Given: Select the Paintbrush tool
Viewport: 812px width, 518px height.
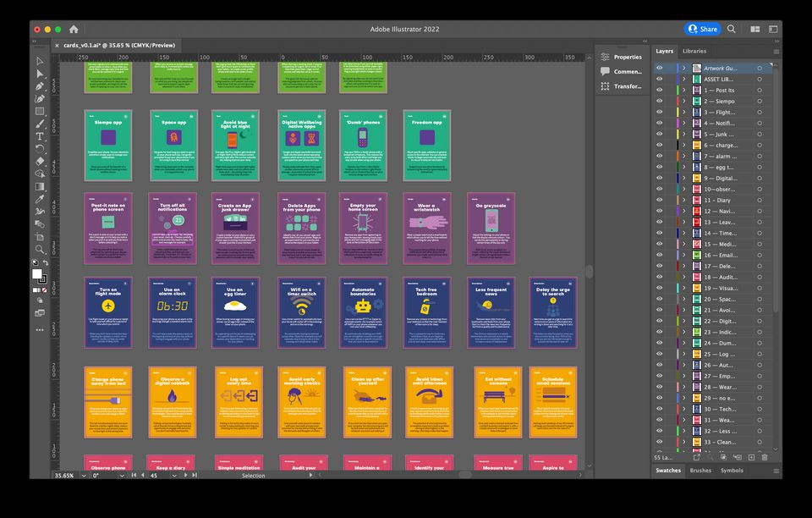Looking at the screenshot, I should tap(40, 124).
